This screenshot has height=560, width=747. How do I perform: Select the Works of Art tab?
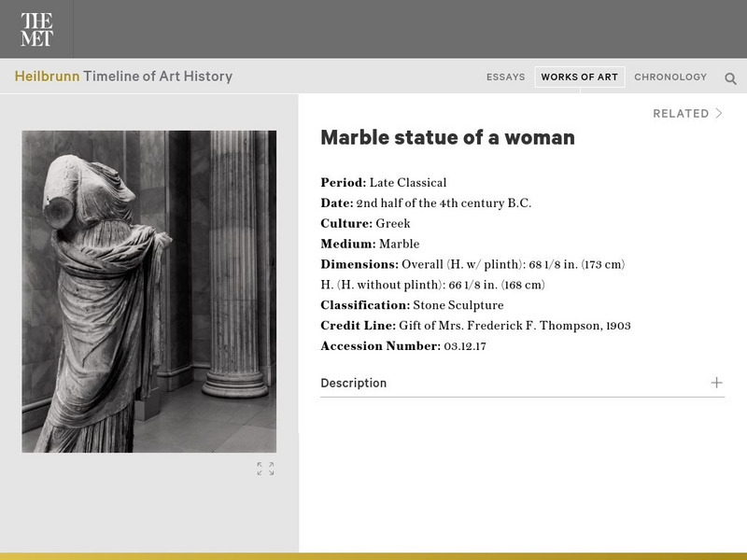pos(579,77)
